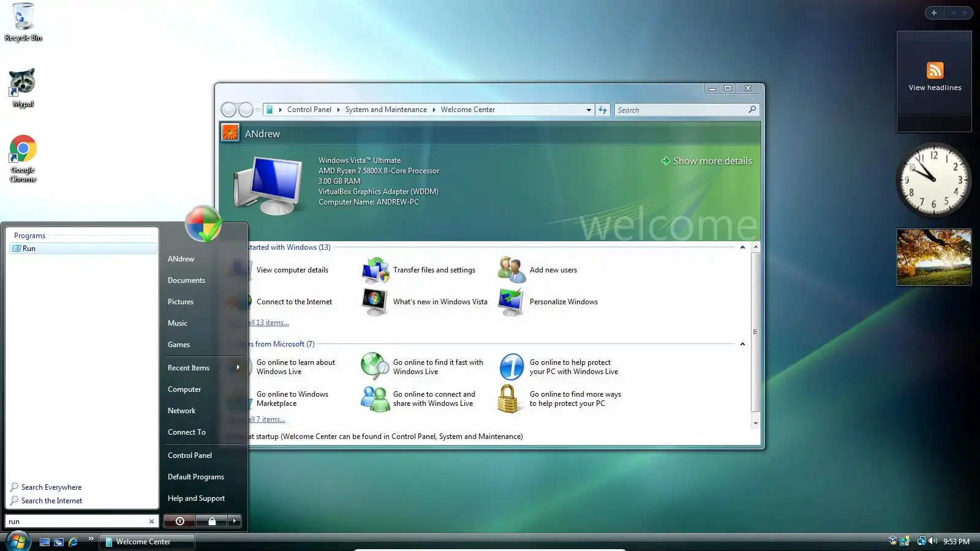Click the Welcome Center taskbar button

(x=147, y=542)
